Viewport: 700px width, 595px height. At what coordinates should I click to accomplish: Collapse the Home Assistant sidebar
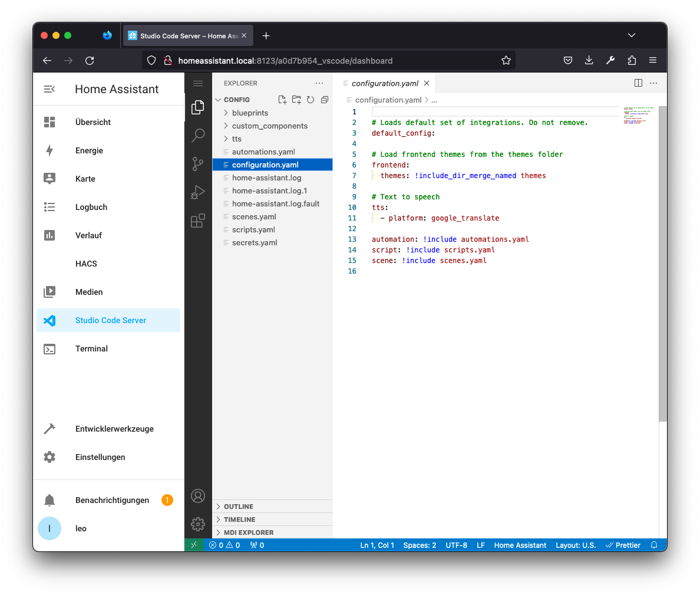[x=49, y=90]
